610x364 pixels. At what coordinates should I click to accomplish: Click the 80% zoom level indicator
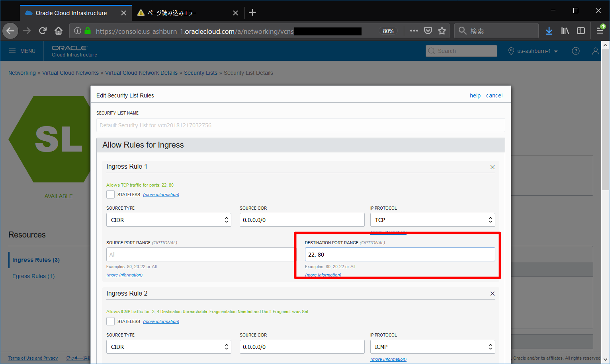click(x=388, y=31)
